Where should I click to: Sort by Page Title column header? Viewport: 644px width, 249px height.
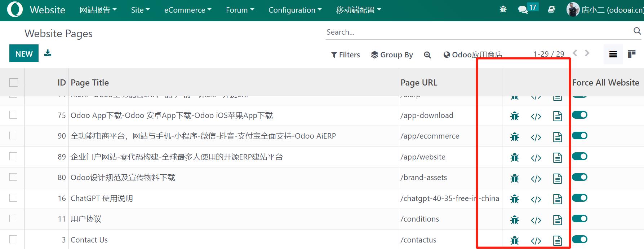click(90, 83)
